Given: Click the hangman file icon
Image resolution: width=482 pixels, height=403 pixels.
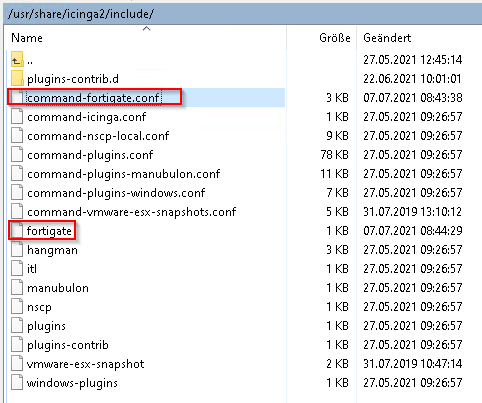Looking at the screenshot, I should coord(17,250).
